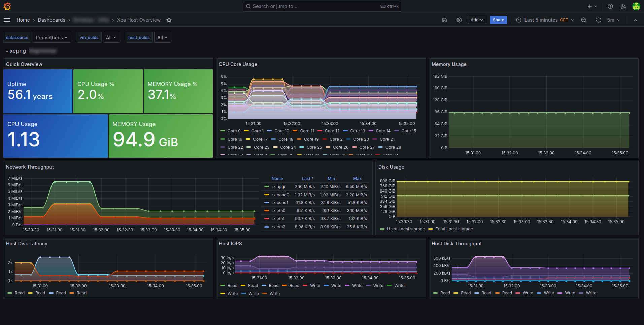This screenshot has height=325, width=644.
Task: Toggle Used Local storage legend series
Action: tap(406, 229)
